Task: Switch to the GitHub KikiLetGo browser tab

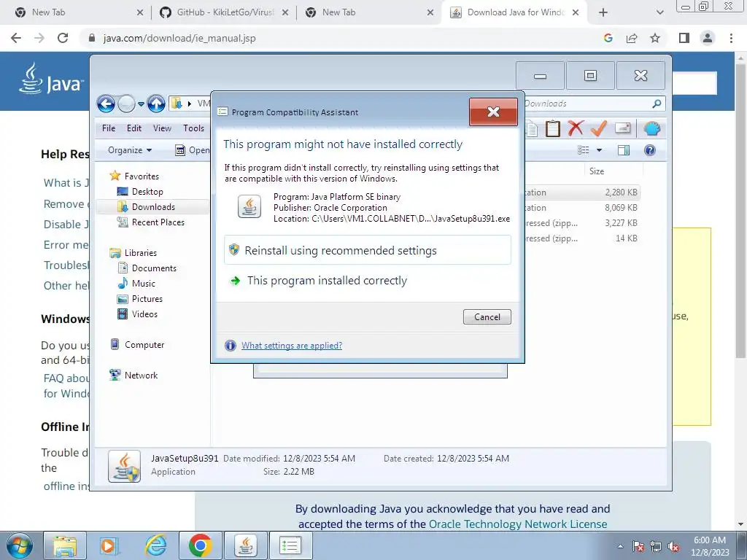Action: (225, 12)
